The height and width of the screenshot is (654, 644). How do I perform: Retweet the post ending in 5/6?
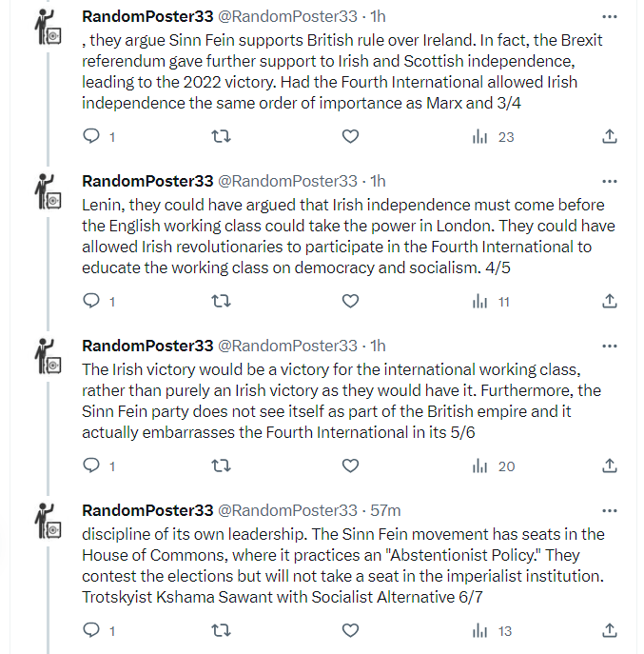coord(221,466)
